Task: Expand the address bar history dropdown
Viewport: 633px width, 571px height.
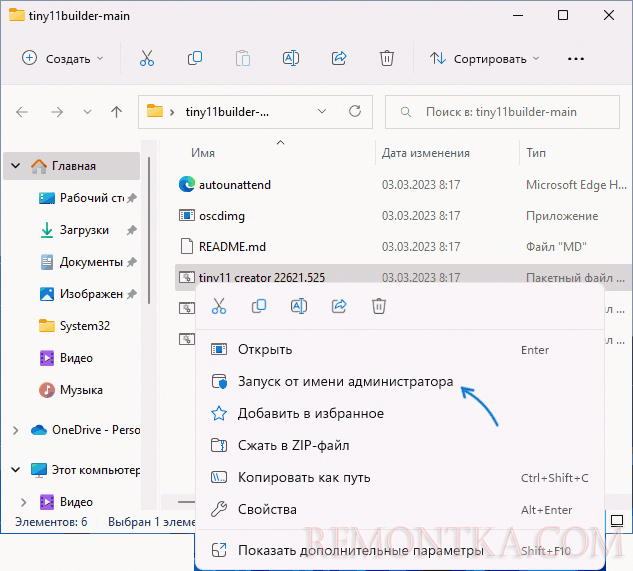Action: (322, 111)
